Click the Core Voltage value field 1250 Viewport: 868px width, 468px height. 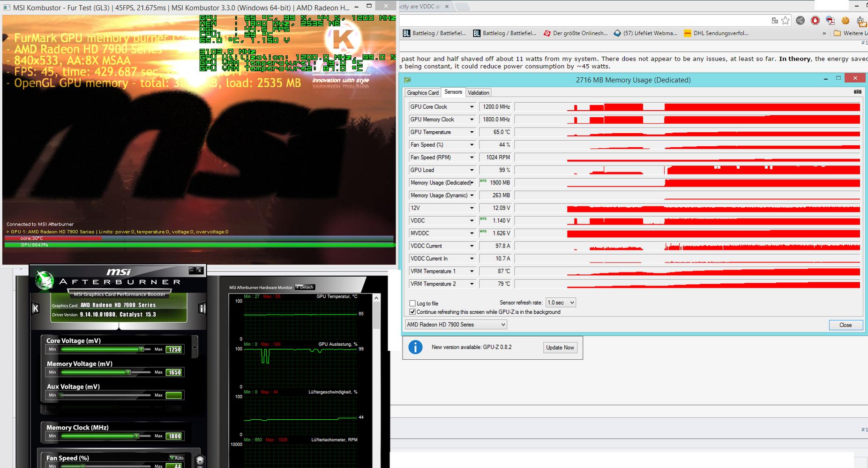174,349
